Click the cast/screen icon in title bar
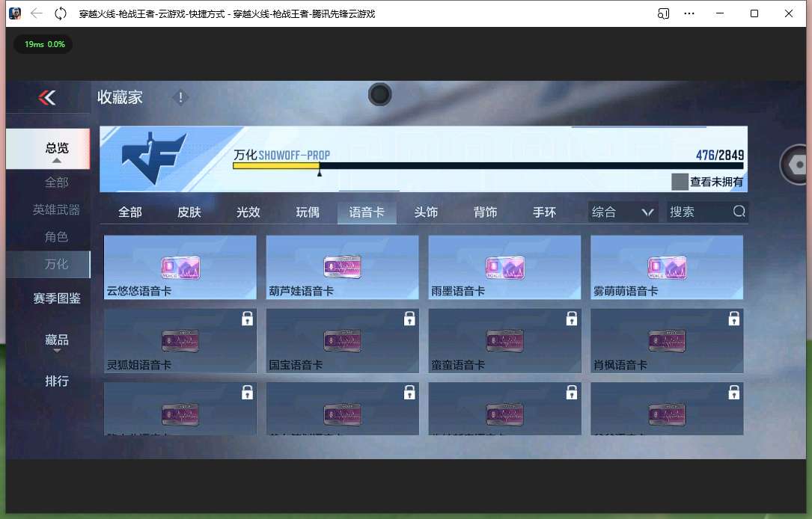Viewport: 812px width, 519px height. coord(663,13)
